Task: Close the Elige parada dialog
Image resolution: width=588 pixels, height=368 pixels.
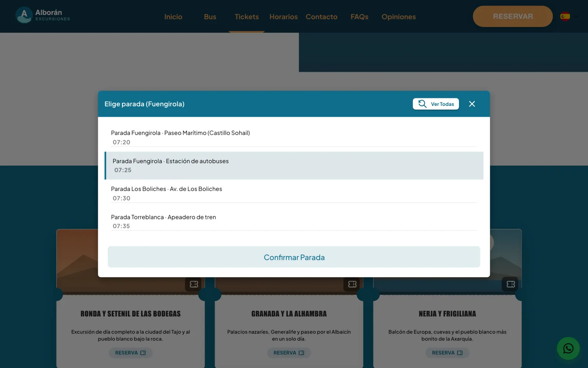Action: (472, 104)
